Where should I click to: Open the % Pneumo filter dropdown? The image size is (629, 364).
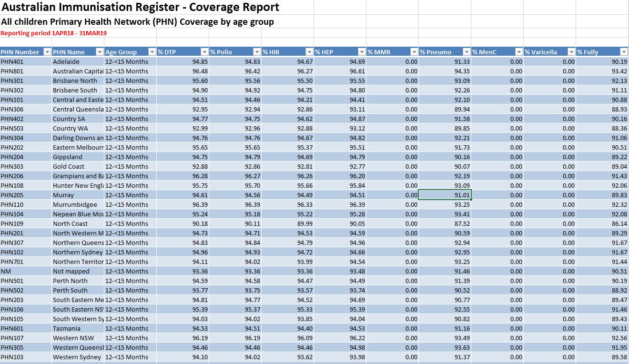coord(466,52)
